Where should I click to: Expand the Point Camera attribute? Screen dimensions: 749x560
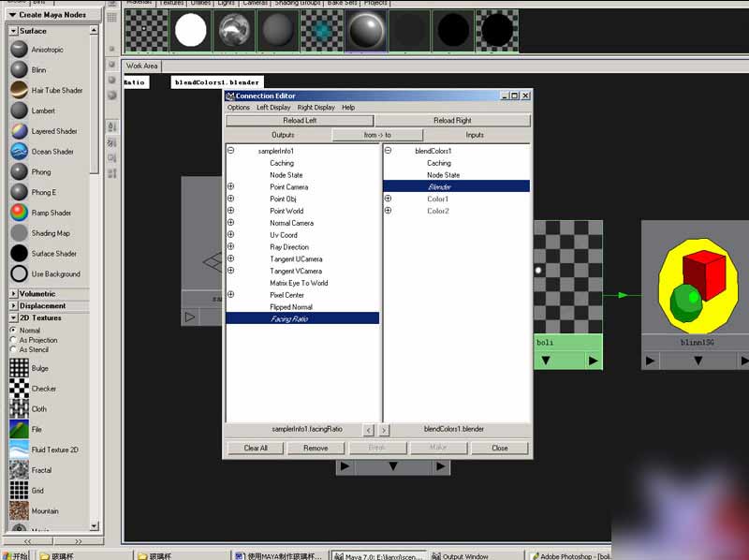230,186
